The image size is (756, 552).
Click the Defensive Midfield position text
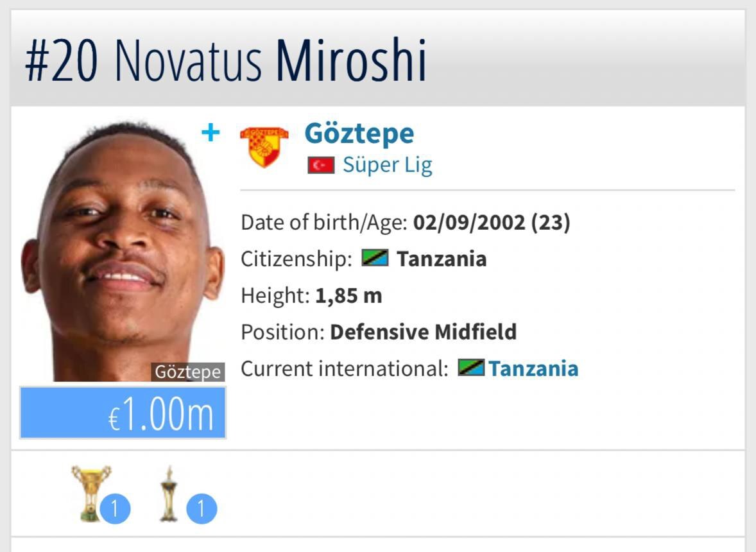click(423, 332)
